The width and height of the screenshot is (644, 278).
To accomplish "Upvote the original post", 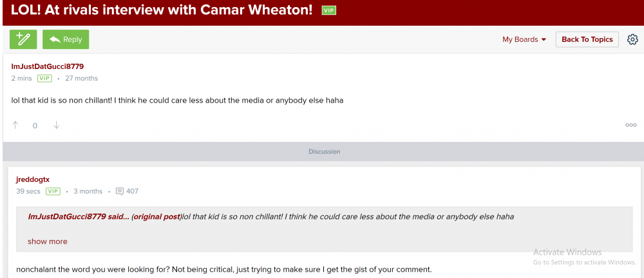I will tap(15, 125).
